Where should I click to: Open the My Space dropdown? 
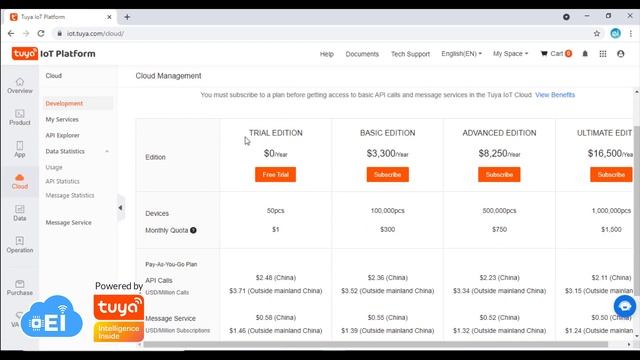510,53
